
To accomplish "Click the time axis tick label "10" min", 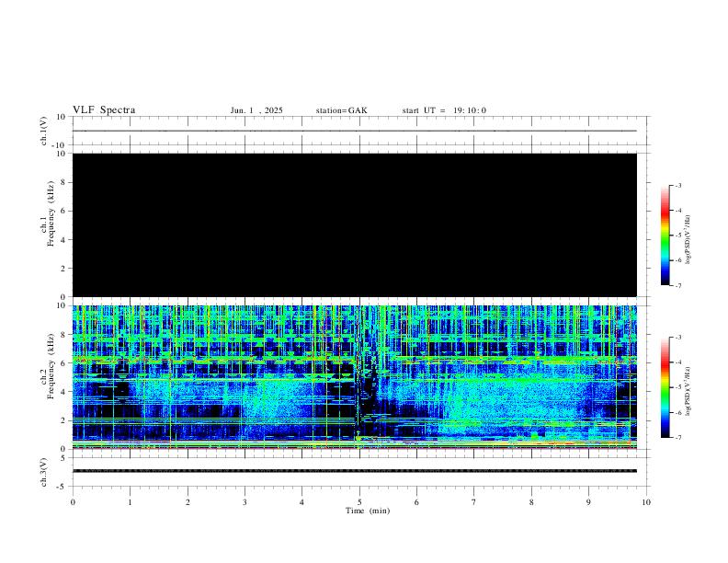I will (x=646, y=502).
